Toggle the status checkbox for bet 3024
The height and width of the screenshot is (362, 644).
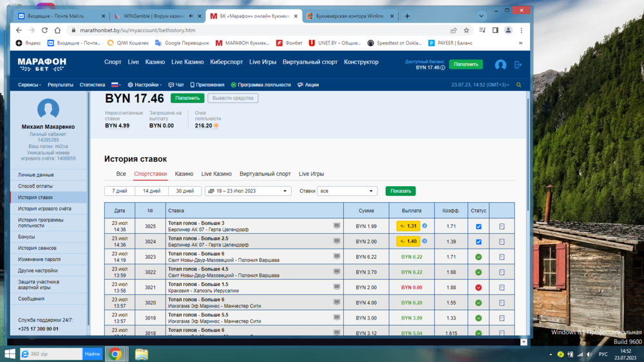pyautogui.click(x=478, y=242)
